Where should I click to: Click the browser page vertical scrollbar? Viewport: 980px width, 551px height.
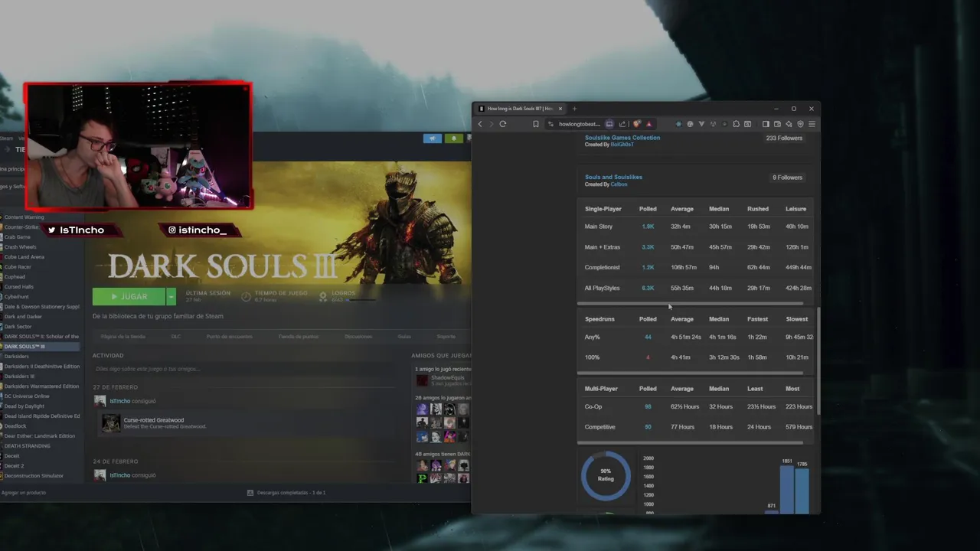coord(818,361)
